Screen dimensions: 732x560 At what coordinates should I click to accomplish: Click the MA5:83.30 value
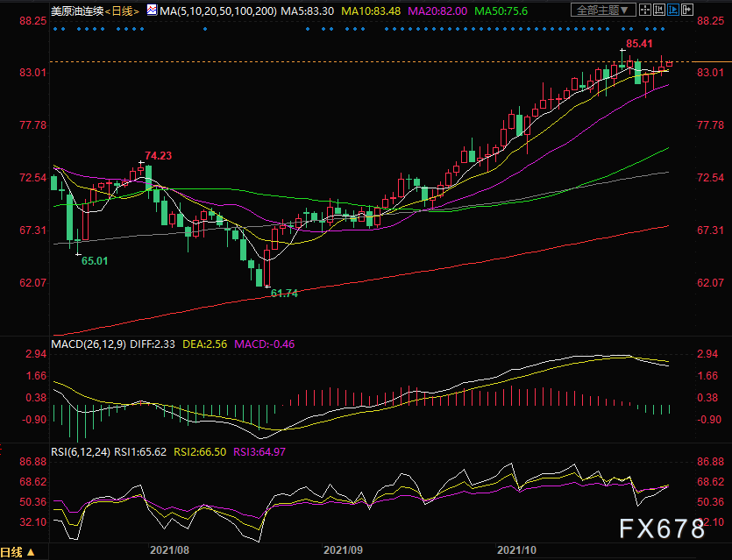307,11
